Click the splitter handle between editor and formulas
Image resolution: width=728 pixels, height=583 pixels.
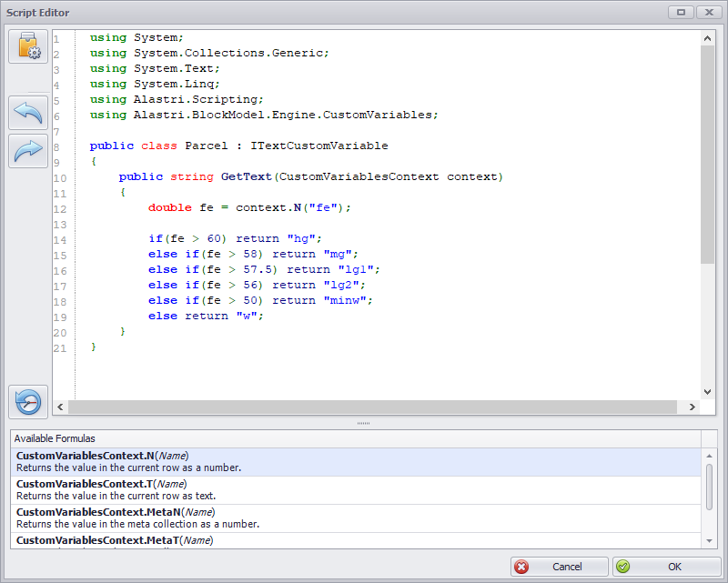[363, 422]
